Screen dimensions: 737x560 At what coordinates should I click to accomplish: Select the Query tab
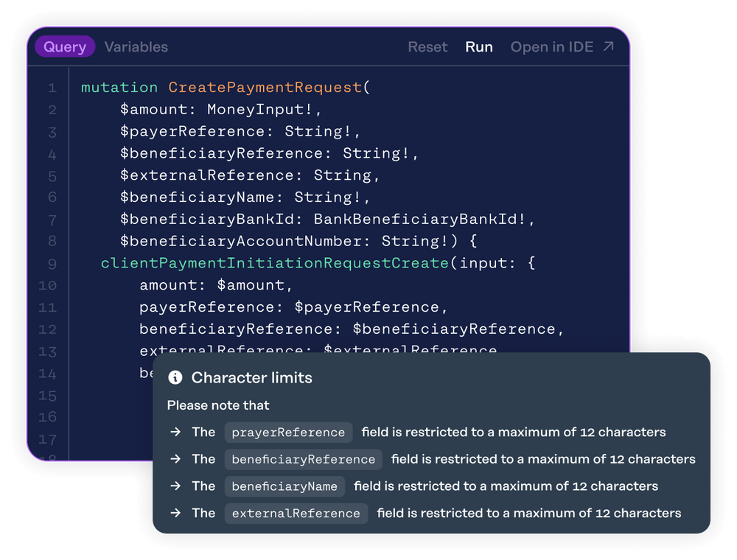pyautogui.click(x=65, y=46)
